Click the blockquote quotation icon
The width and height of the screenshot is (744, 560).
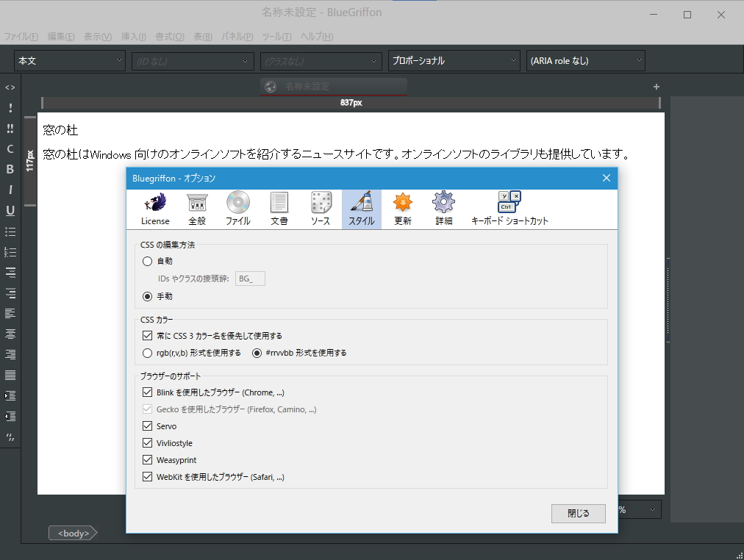(x=10, y=437)
